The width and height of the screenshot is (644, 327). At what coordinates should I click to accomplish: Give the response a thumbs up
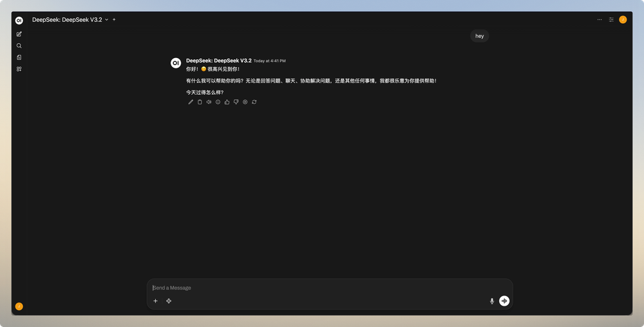[x=227, y=102]
